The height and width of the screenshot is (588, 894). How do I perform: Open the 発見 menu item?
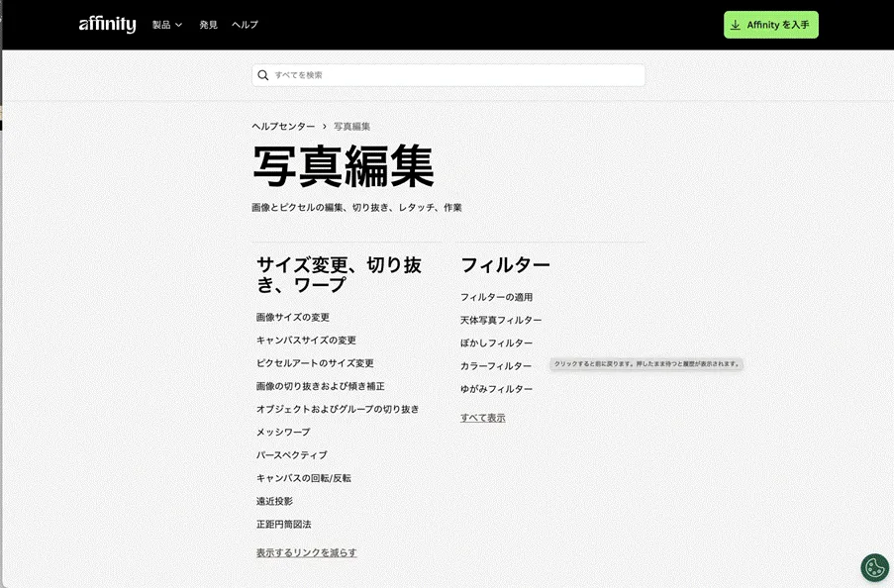click(208, 25)
